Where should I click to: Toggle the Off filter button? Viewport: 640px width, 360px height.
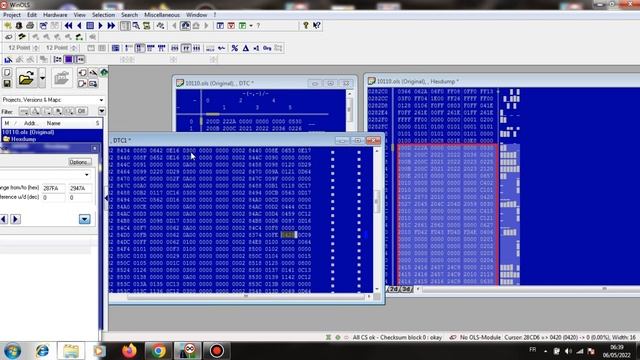pyautogui.click(x=82, y=111)
